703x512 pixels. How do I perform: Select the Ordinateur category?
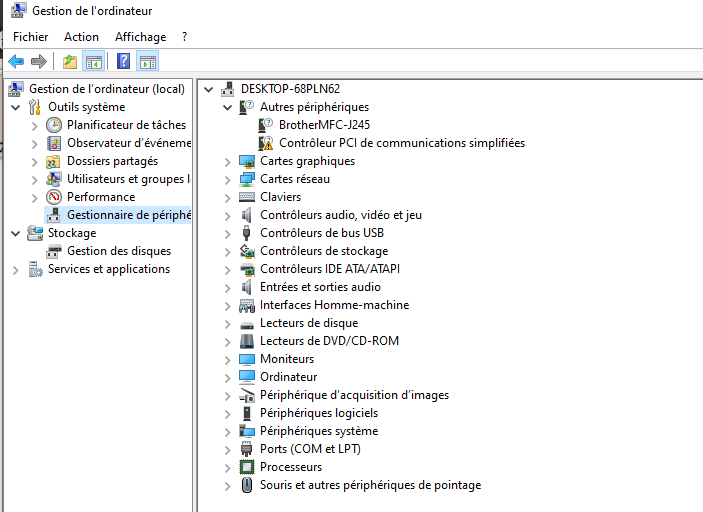288,377
